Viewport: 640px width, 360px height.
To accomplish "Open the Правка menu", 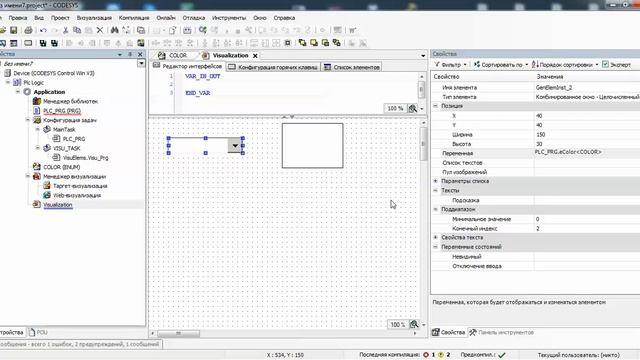I will point(18,18).
